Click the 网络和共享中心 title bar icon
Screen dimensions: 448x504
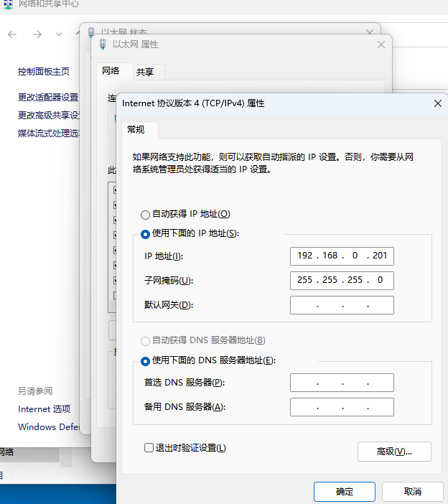pos(9,4)
